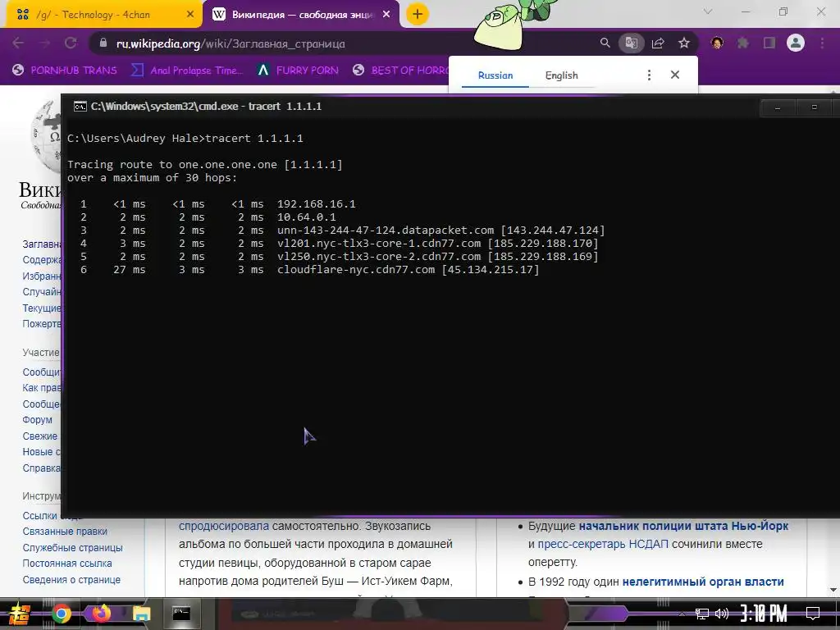Viewport: 840px width, 630px height.
Task: Open Служебные страницы link in sidebar
Action: 72,547
